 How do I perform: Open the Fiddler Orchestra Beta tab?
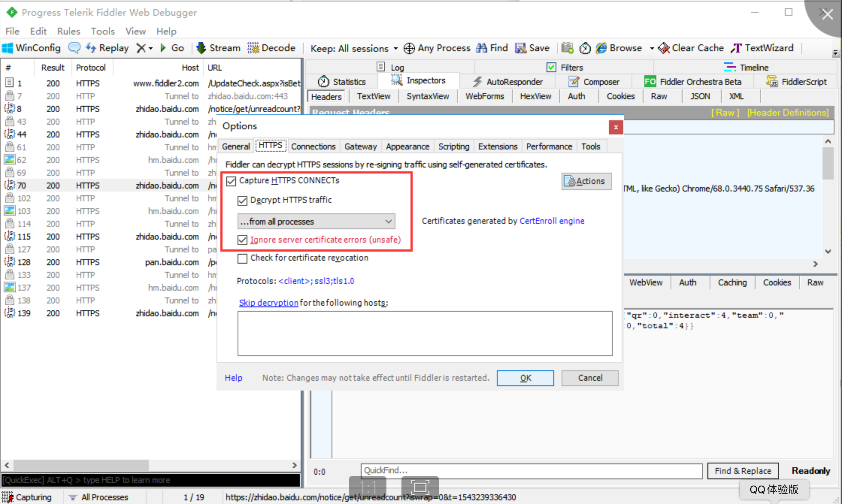pos(693,82)
